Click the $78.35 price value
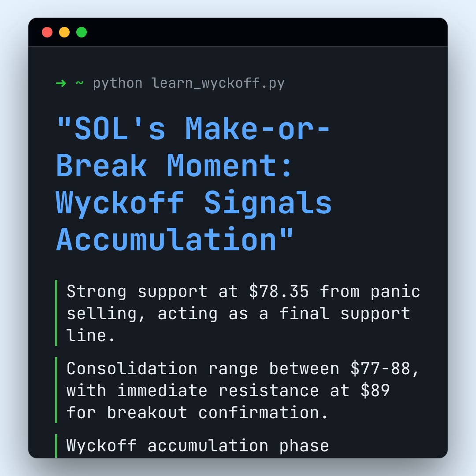This screenshot has width=476, height=476. click(x=279, y=291)
